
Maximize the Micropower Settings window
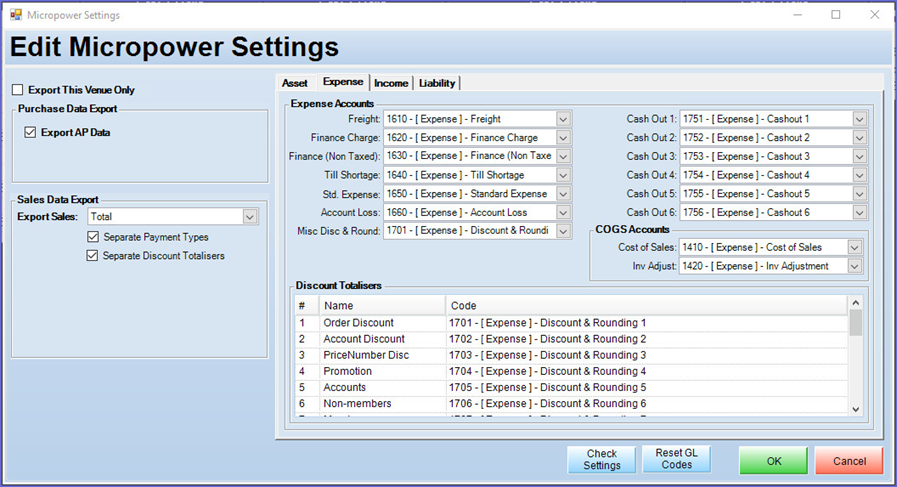point(836,15)
